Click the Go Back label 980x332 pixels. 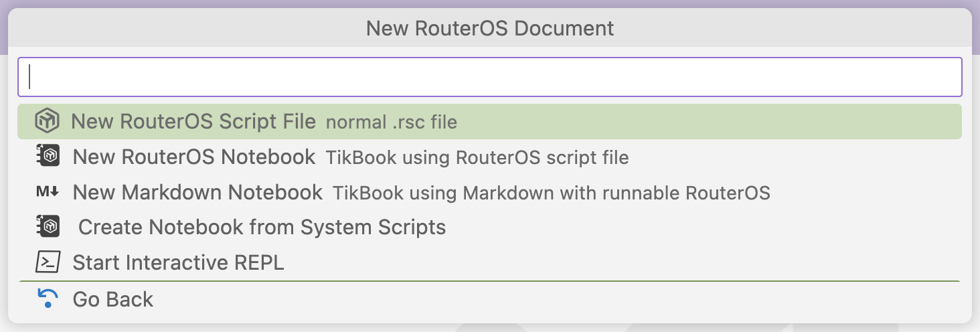coord(112,299)
